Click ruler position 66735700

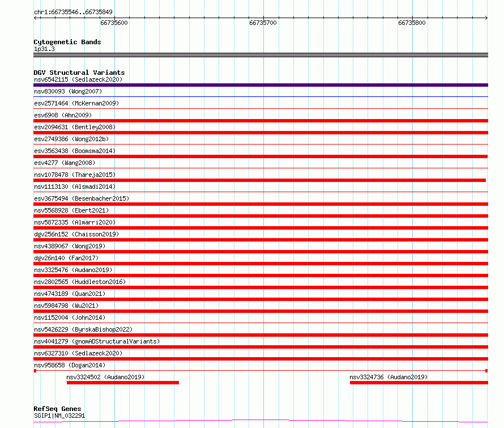click(263, 23)
